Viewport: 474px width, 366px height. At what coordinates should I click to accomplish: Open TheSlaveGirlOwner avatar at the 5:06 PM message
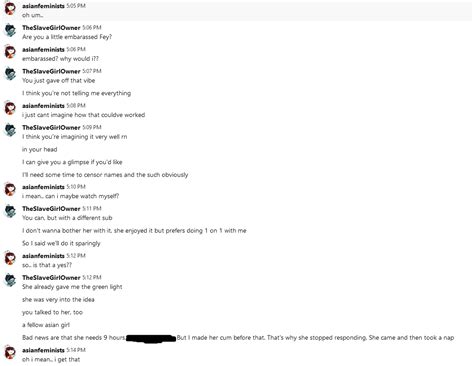[x=10, y=30]
